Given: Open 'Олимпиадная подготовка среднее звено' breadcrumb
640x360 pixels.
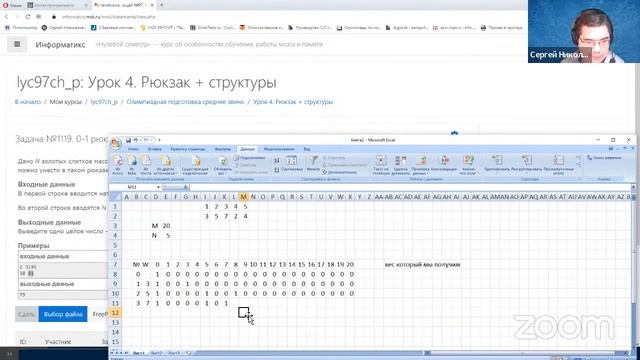Looking at the screenshot, I should pos(185,102).
